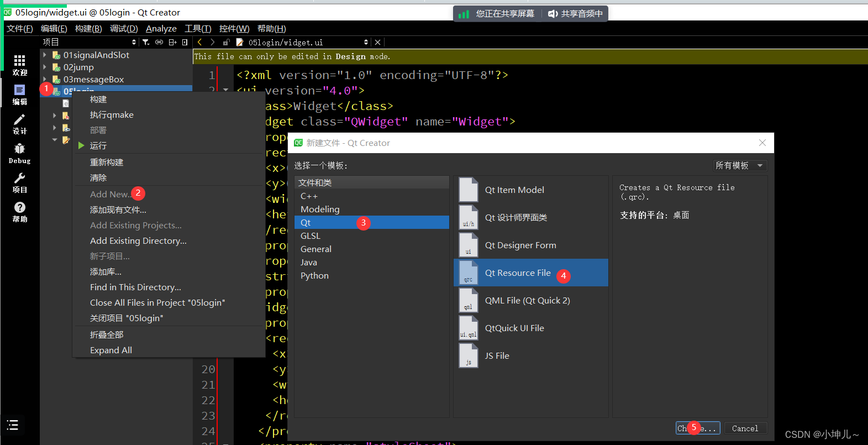Click the filter tree icon in project panel
Screen dimensions: 868x445
(146, 42)
